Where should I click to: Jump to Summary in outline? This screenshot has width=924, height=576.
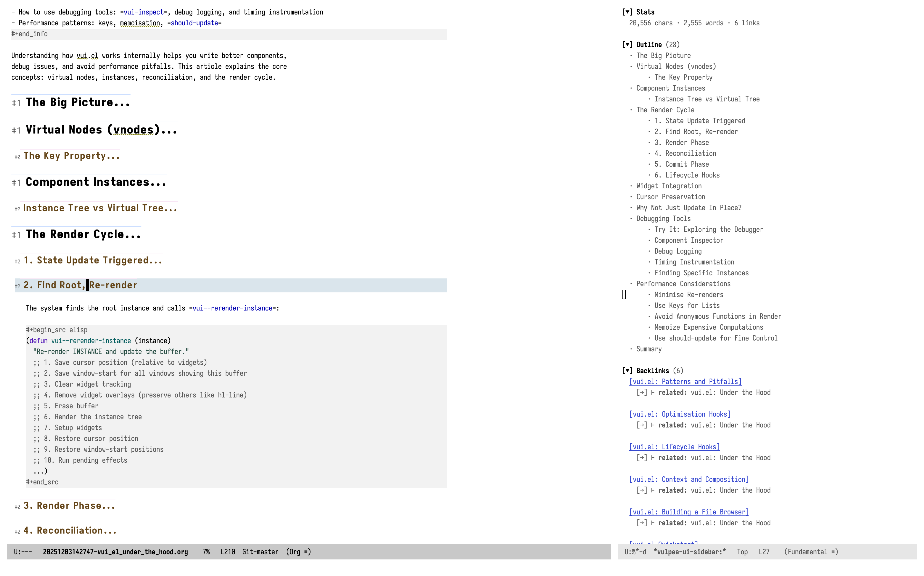(x=649, y=349)
